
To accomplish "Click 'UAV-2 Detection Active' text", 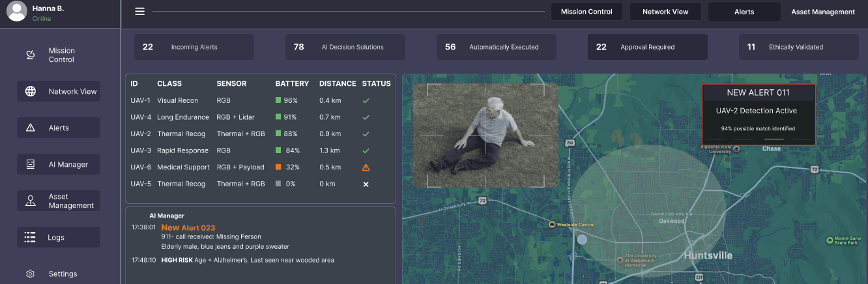I will tap(757, 111).
